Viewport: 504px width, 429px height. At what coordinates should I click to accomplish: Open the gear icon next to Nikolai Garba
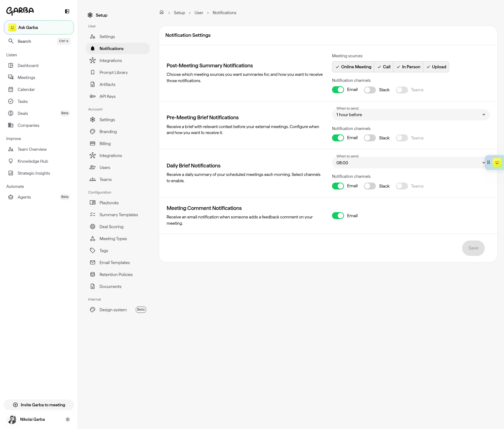click(68, 419)
